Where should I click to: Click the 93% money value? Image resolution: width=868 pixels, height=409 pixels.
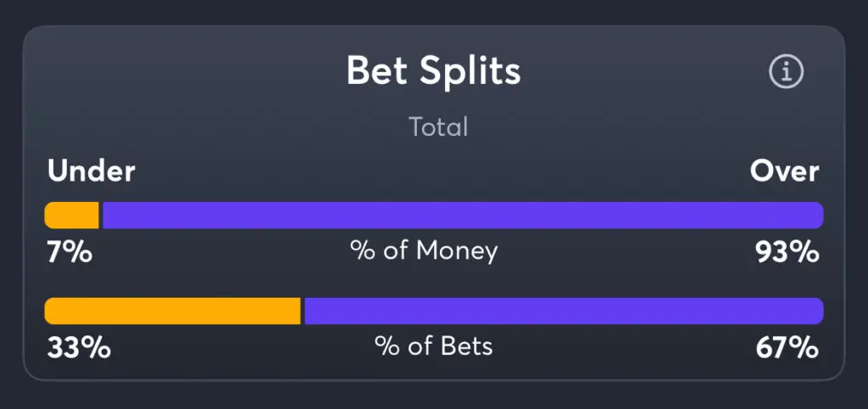tap(787, 252)
